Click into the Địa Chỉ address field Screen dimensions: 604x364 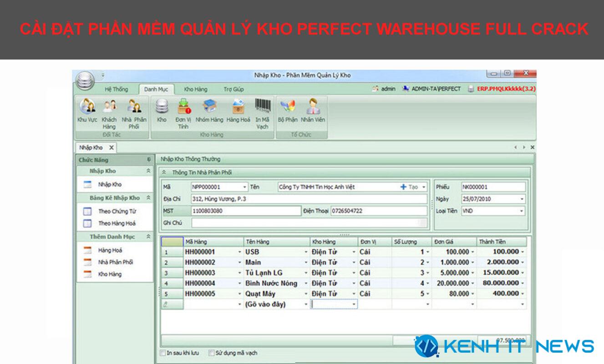pyautogui.click(x=309, y=199)
